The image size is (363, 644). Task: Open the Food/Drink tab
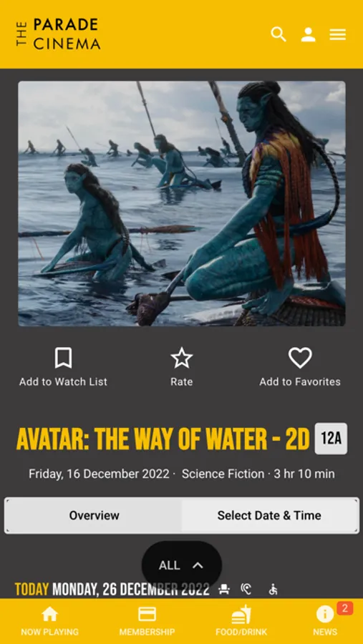click(241, 621)
